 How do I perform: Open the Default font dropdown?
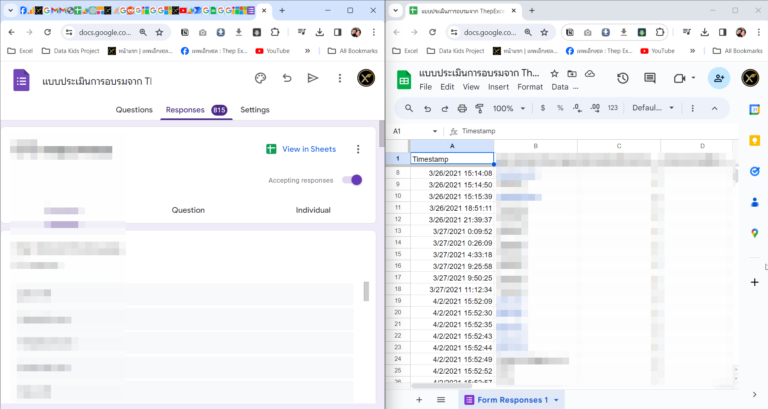[653, 108]
